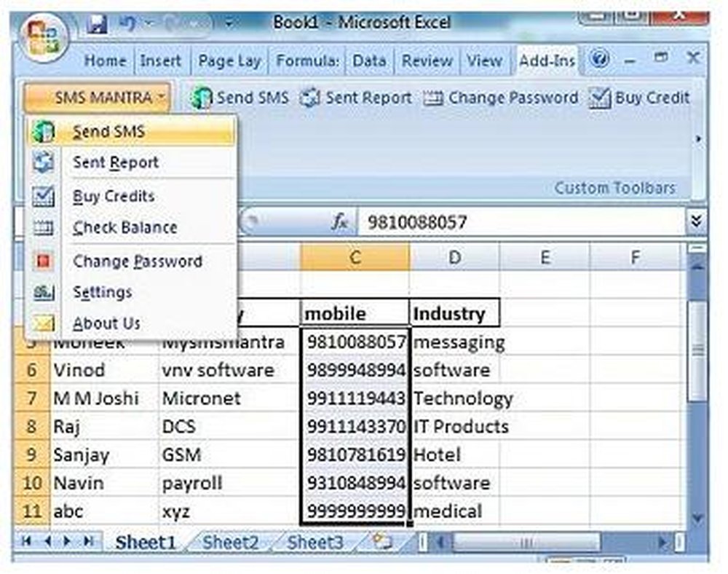Open About Us from the SMS MANTRA menu
Image resolution: width=728 pixels, height=574 pixels.
tap(132, 323)
